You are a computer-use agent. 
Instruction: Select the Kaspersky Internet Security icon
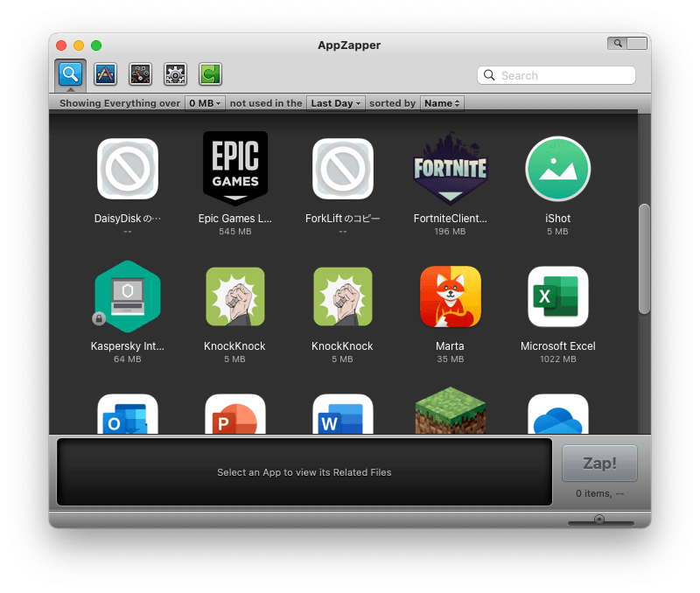(128, 296)
